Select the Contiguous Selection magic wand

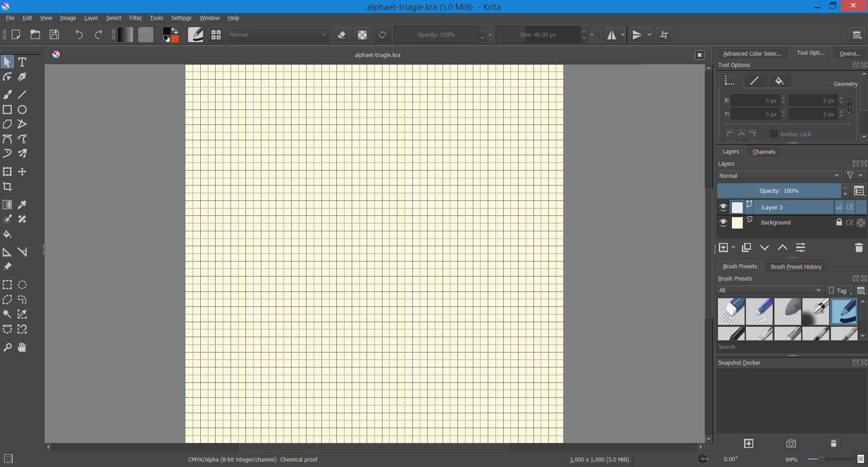click(7, 314)
